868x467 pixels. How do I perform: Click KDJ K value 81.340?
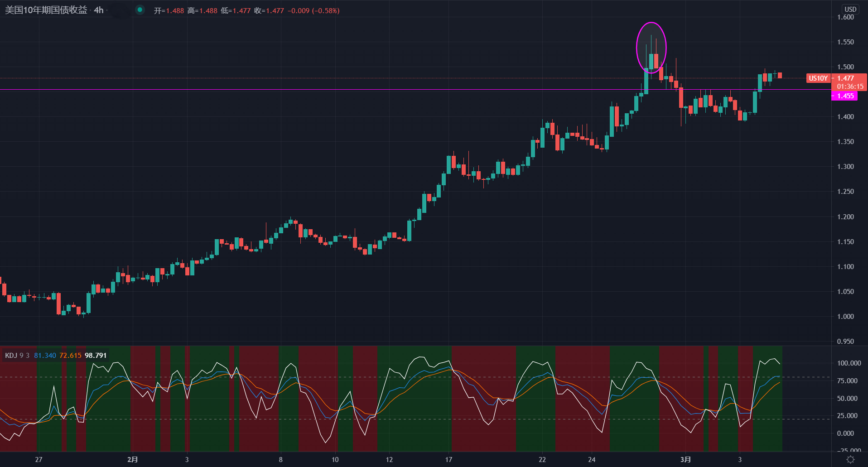[45, 355]
